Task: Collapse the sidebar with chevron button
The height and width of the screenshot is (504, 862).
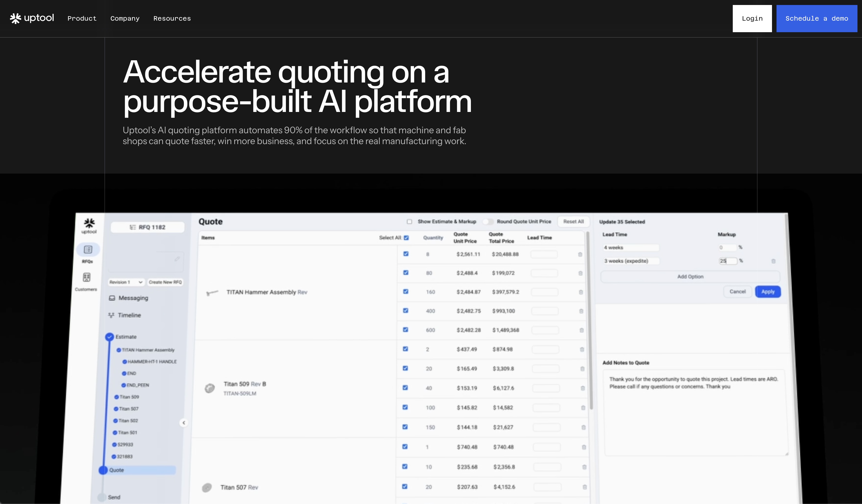Action: pyautogui.click(x=184, y=423)
